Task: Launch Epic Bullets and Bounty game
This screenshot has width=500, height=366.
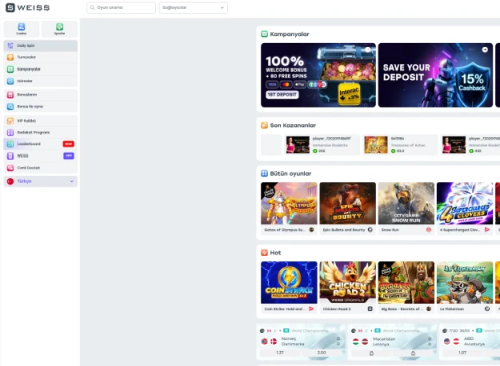Action: tap(348, 203)
